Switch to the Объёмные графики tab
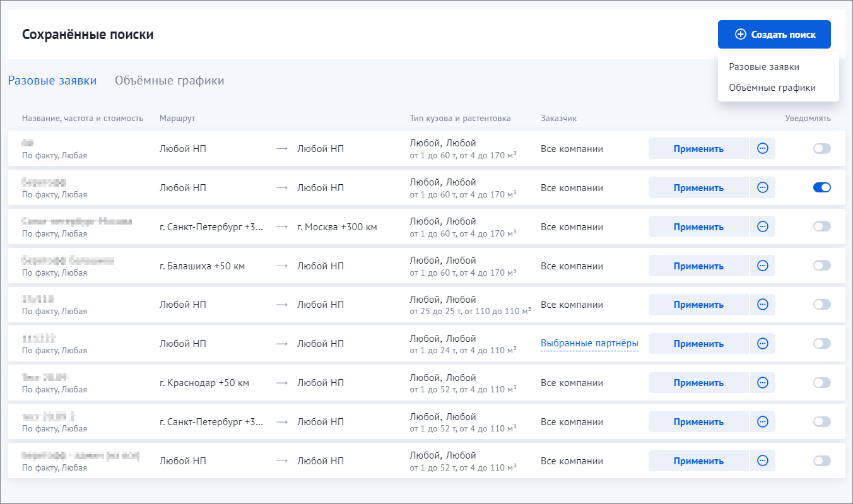 pyautogui.click(x=169, y=81)
